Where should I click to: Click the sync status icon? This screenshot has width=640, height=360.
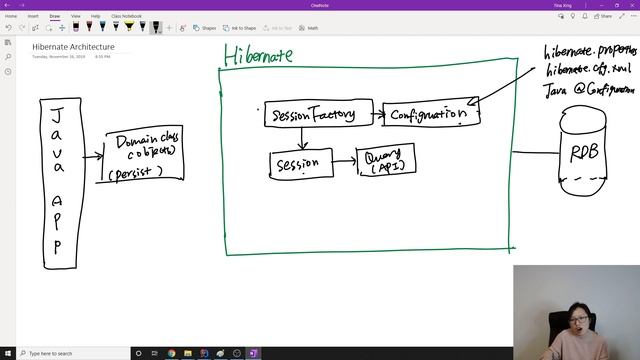tap(561, 16)
